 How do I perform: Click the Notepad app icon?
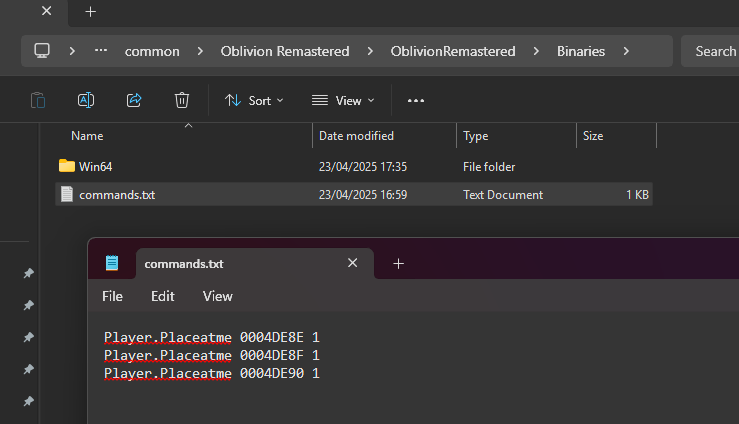point(112,264)
